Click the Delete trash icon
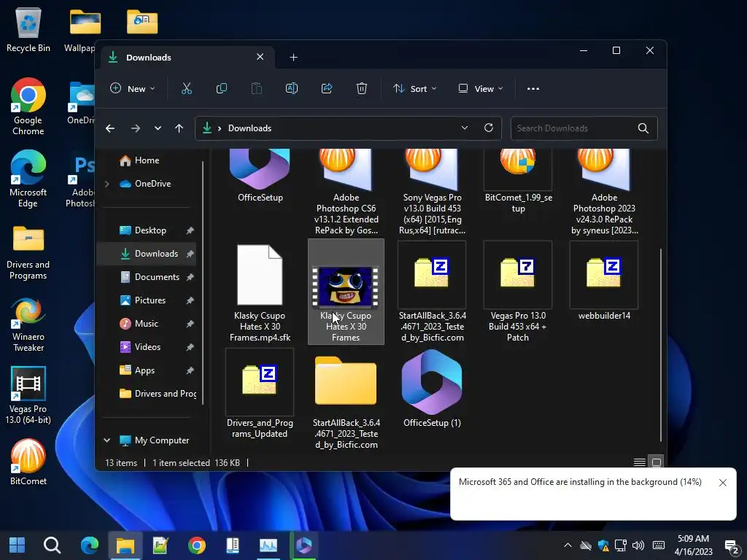Viewport: 747px width, 560px height. [x=362, y=88]
